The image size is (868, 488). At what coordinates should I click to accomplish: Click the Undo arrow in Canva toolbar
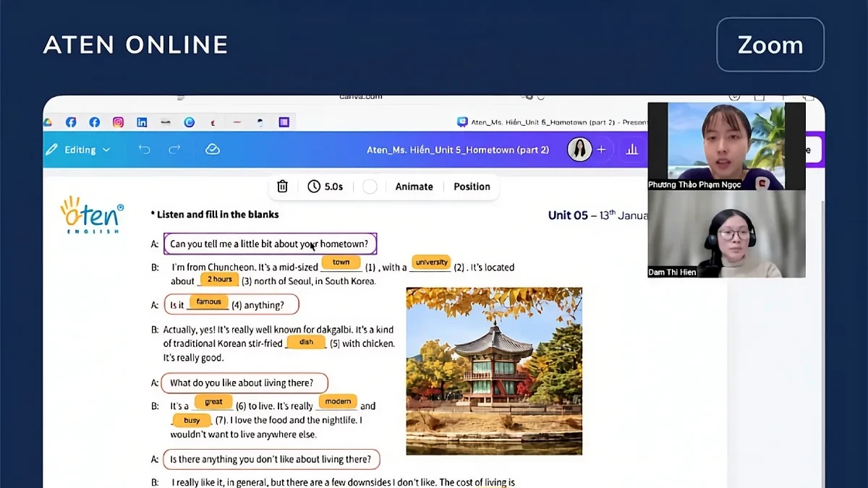click(144, 150)
